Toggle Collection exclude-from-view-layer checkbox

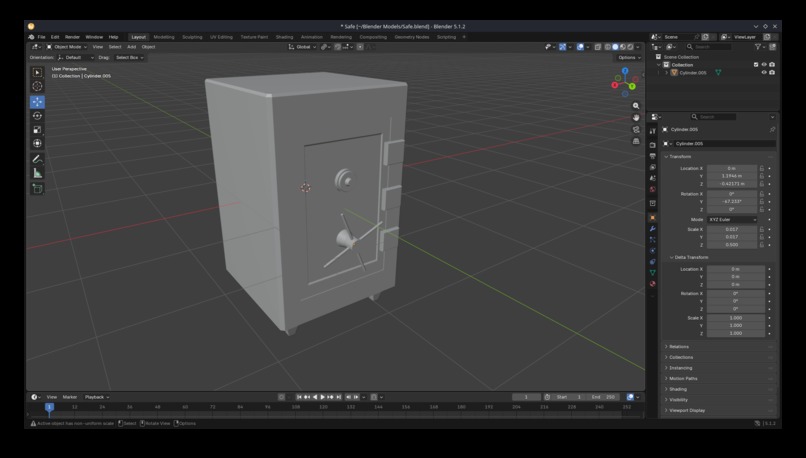(756, 65)
